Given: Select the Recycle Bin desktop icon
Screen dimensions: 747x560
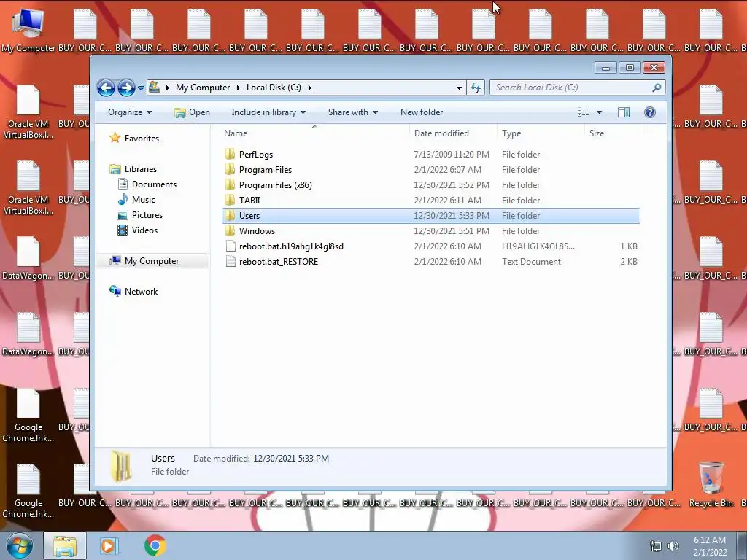Looking at the screenshot, I should click(711, 485).
